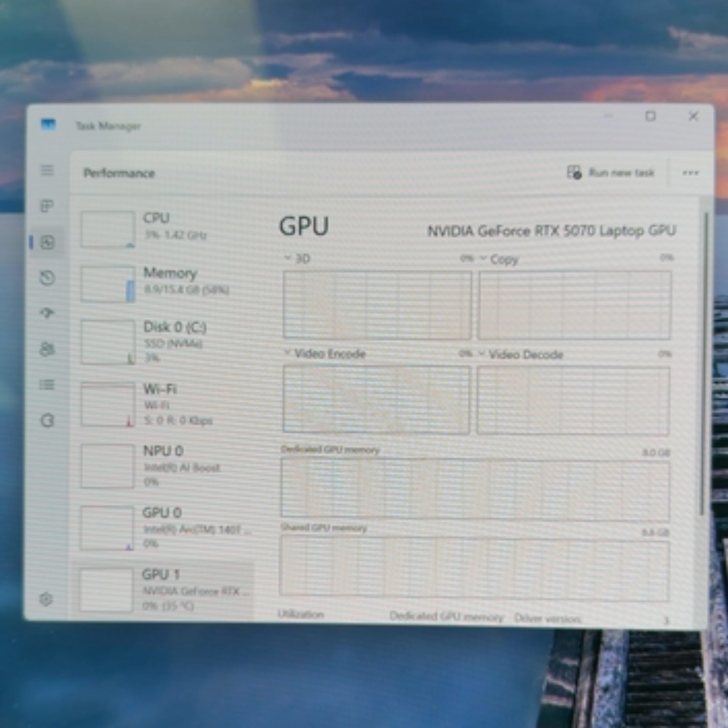Open the Task Manager navigation hamburger menu
This screenshot has height=728, width=728.
[47, 170]
